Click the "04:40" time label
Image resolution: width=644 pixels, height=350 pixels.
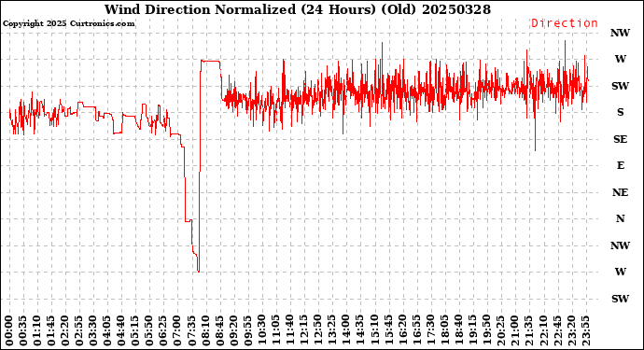121,330
